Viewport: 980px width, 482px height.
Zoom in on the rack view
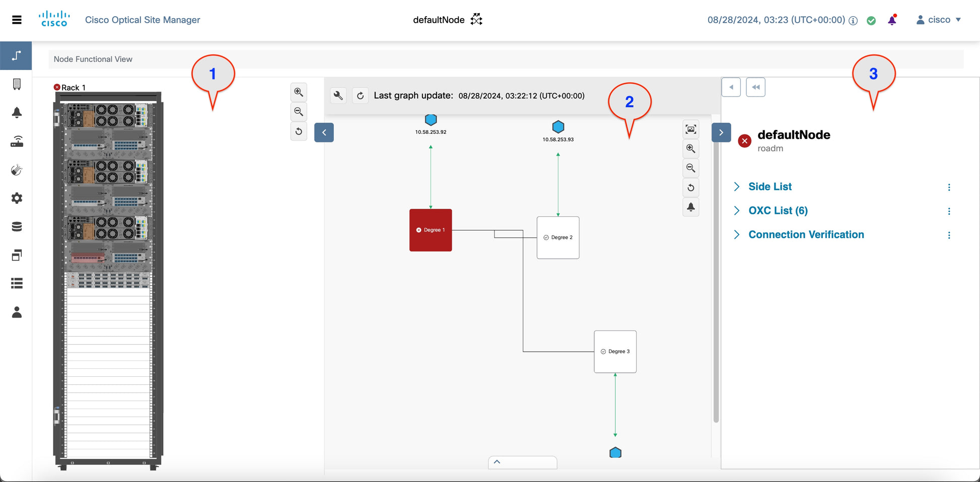tap(299, 92)
